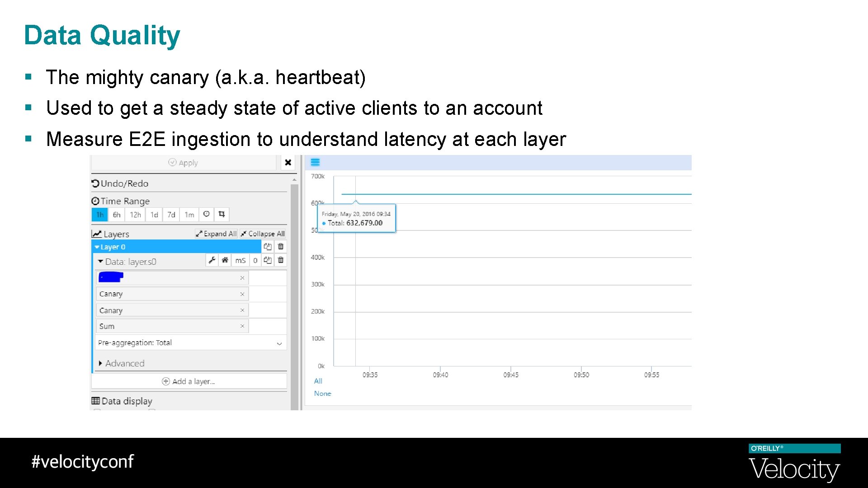Image resolution: width=868 pixels, height=488 pixels.
Task: Delete Layer 0 with its trash icon
Action: [281, 246]
